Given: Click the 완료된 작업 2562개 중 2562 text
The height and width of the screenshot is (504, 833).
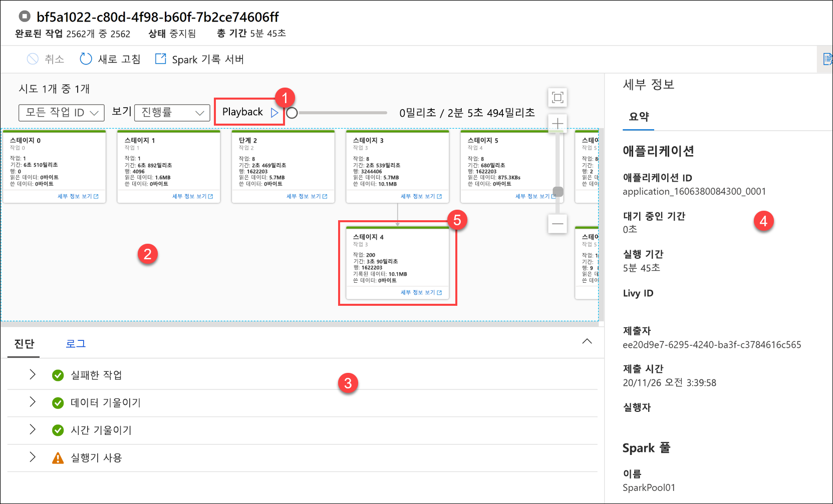Looking at the screenshot, I should click(73, 34).
